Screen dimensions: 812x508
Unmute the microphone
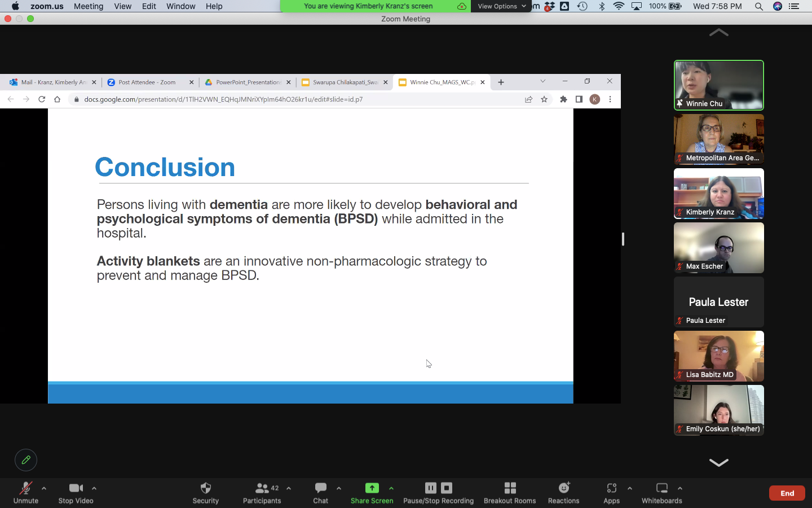pyautogui.click(x=26, y=492)
